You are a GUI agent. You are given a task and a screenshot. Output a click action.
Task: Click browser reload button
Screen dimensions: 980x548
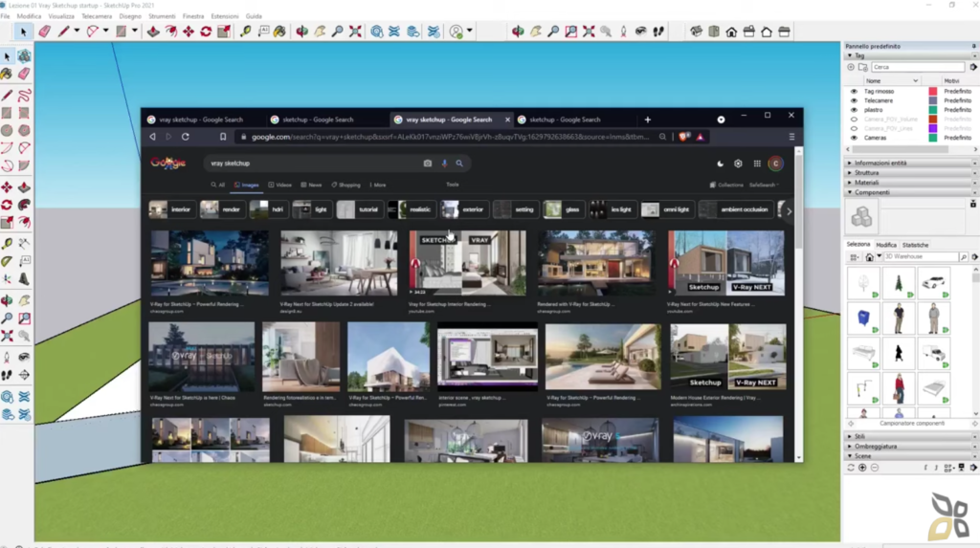click(x=185, y=137)
